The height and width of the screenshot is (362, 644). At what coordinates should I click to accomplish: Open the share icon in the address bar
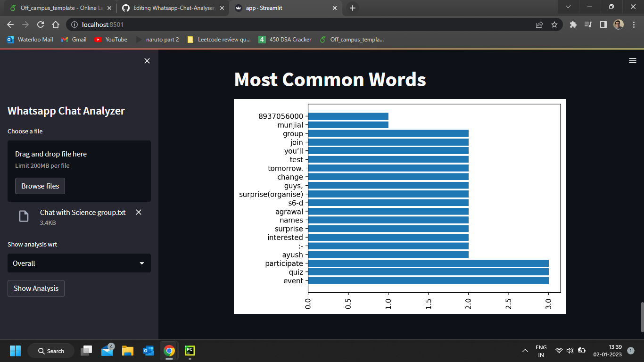pos(539,25)
